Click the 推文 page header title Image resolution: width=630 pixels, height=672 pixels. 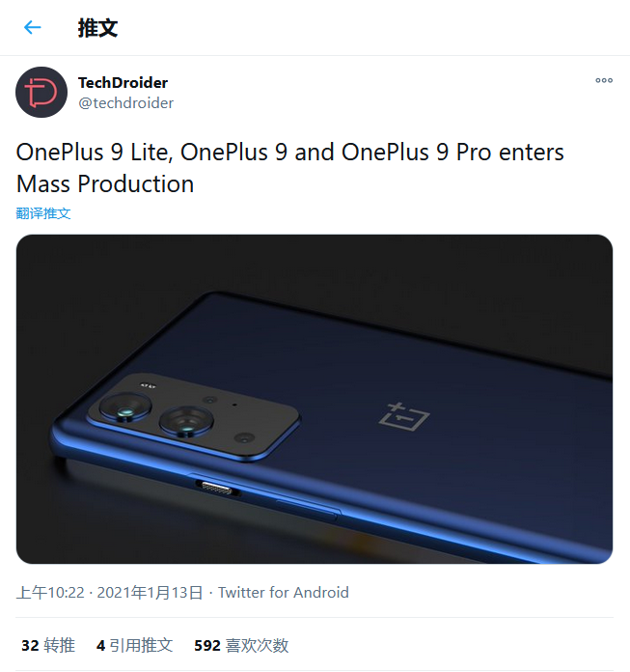97,28
